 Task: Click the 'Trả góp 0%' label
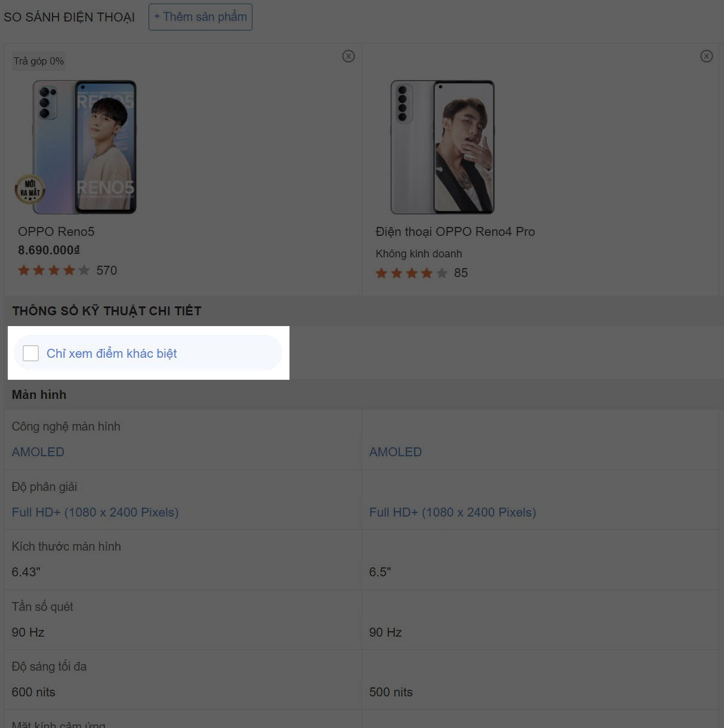point(39,61)
